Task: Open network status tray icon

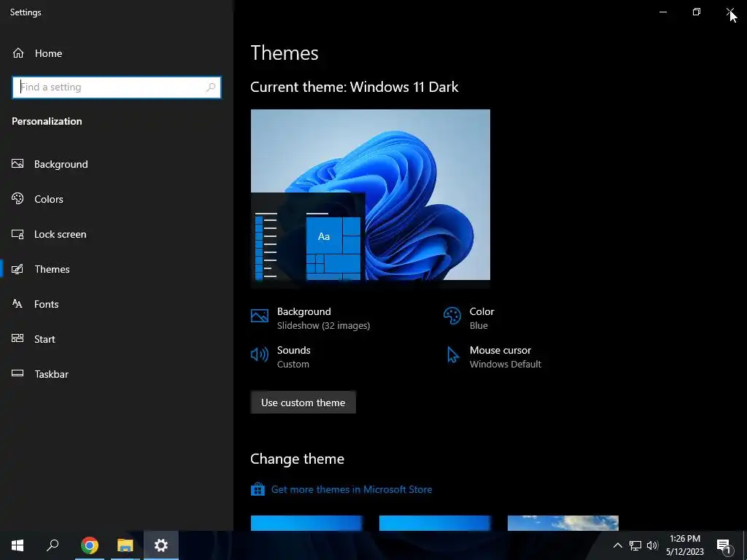Action: (x=635, y=545)
